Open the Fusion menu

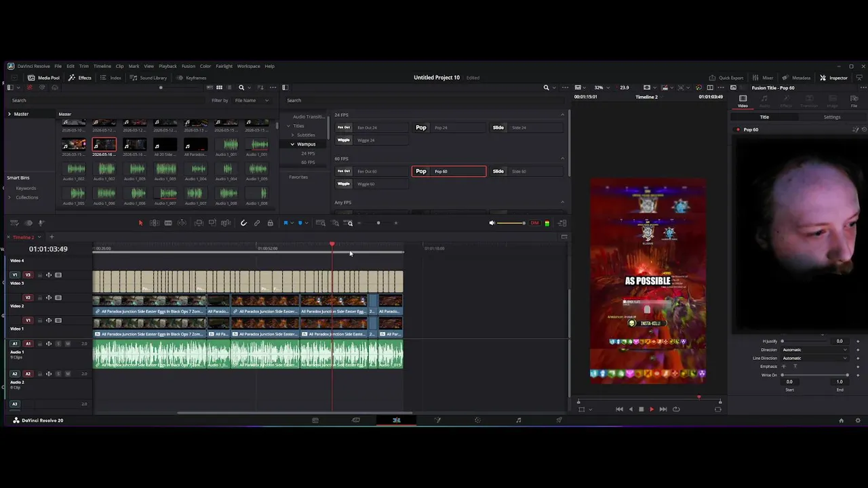coord(188,66)
